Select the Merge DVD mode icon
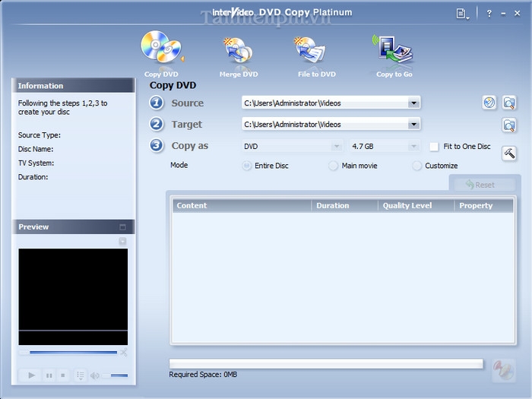 pos(239,52)
